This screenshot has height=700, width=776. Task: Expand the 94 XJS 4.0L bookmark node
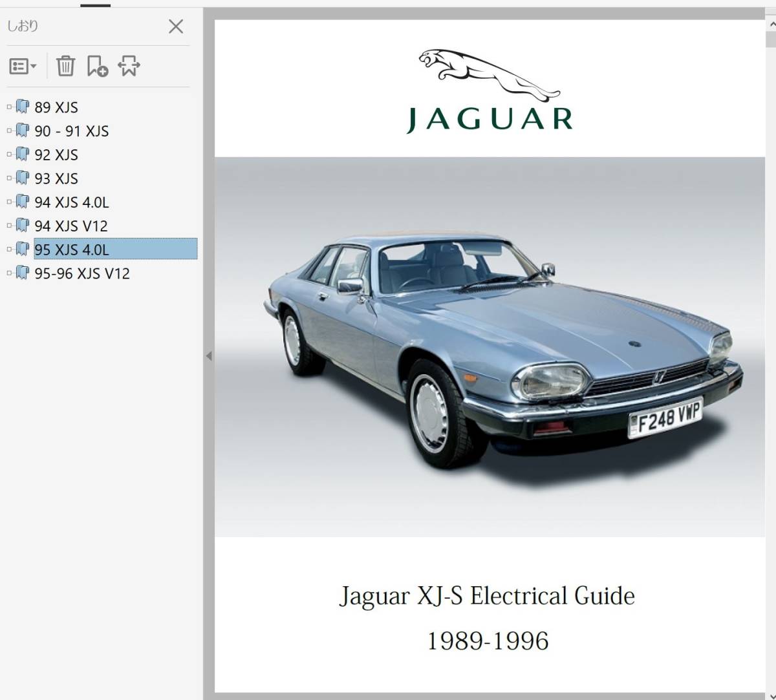pos(9,202)
